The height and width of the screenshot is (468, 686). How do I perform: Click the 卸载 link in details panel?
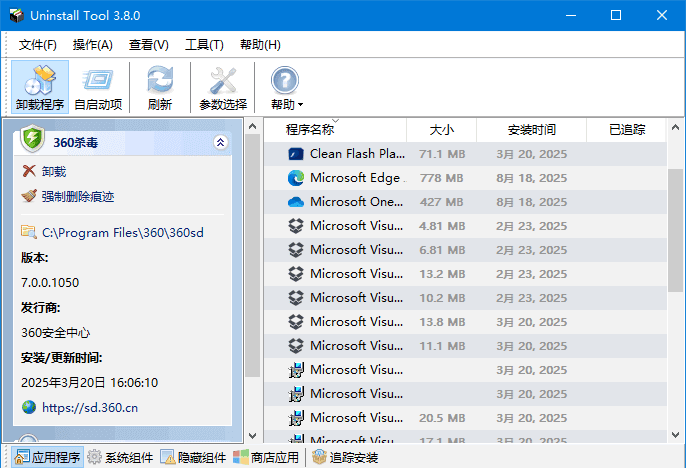click(x=54, y=171)
